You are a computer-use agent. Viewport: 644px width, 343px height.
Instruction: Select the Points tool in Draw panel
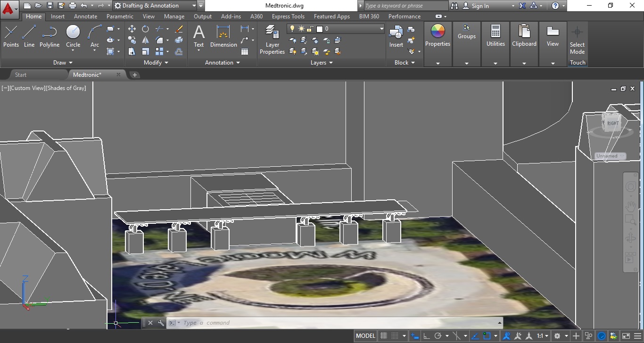click(11, 37)
